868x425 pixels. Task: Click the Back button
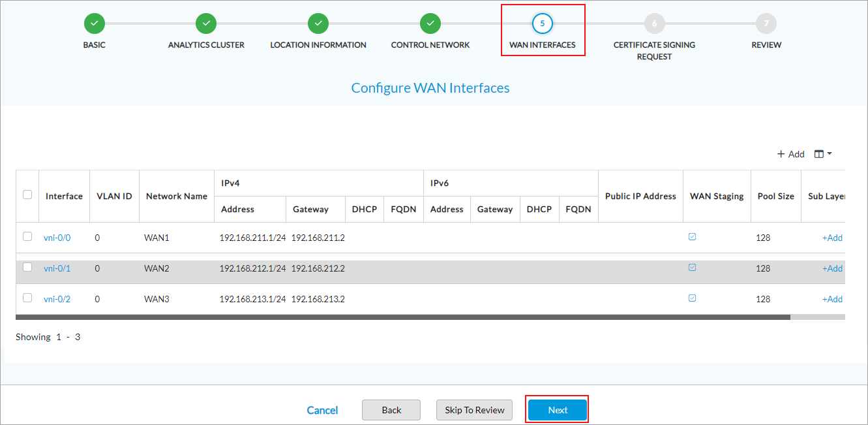[x=391, y=410]
